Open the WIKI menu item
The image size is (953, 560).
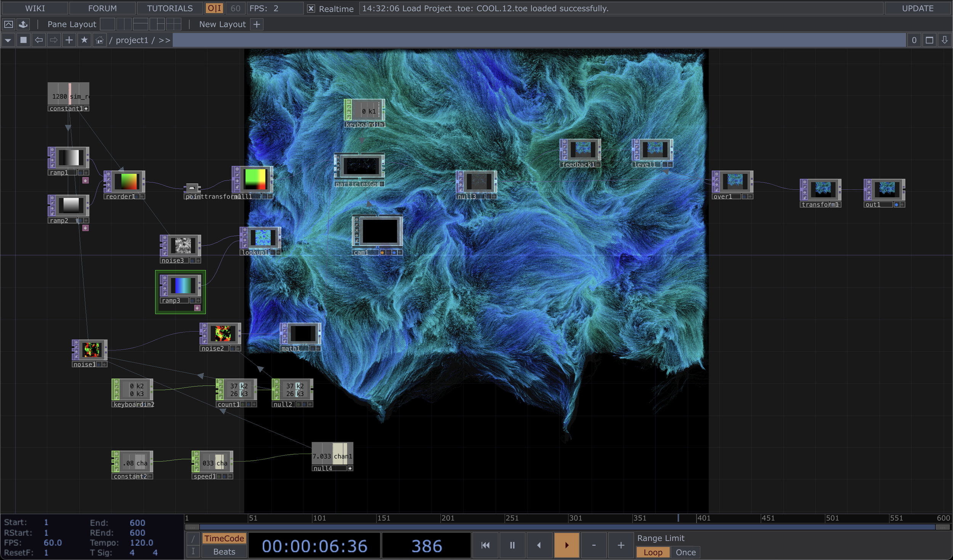tap(35, 8)
